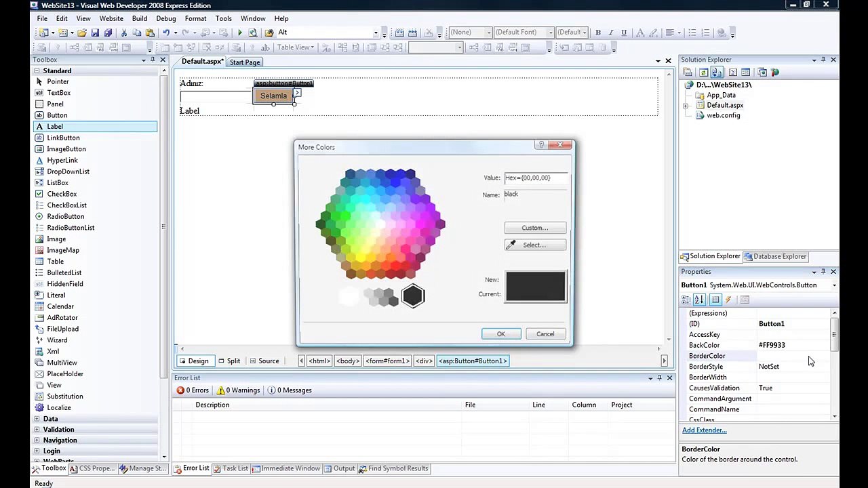
Task: Switch to the Database Explorer tab
Action: click(x=774, y=256)
